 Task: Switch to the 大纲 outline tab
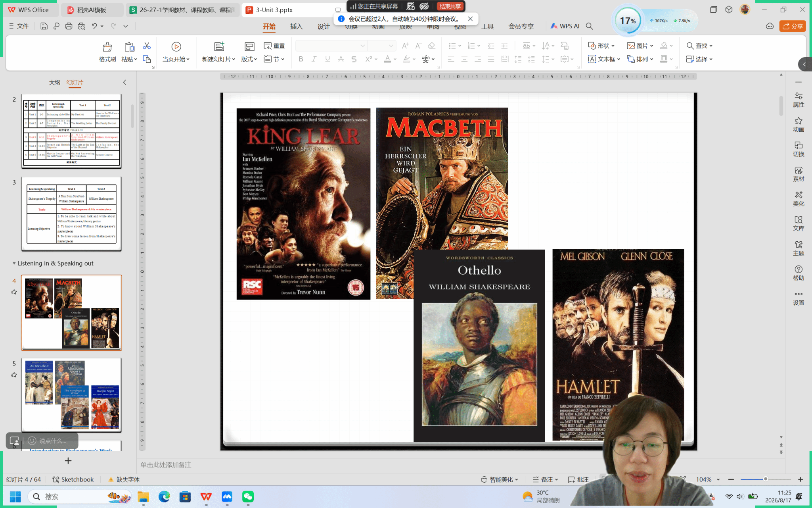(x=55, y=82)
